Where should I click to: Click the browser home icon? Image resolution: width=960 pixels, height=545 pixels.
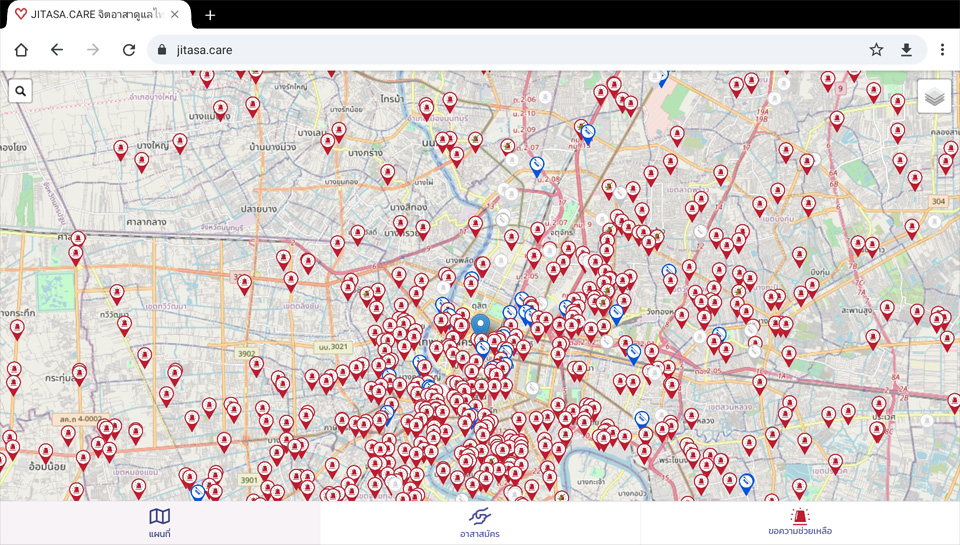click(21, 50)
